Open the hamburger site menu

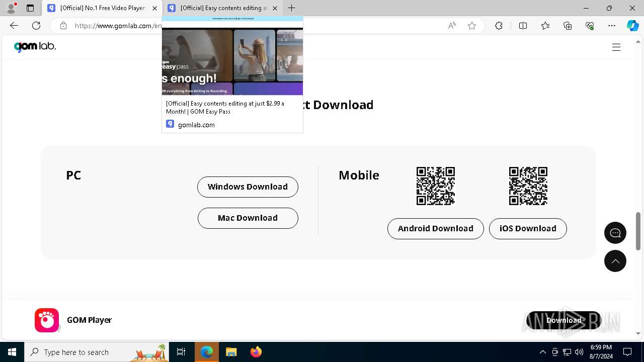coord(616,47)
